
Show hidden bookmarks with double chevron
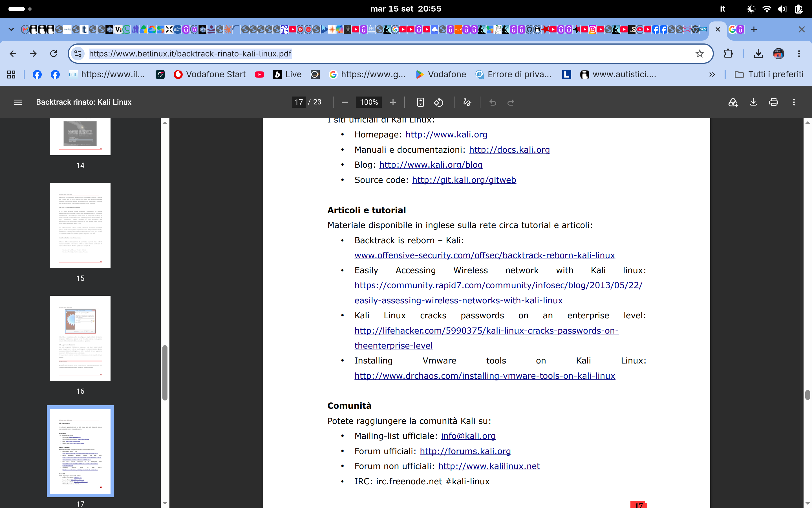click(x=712, y=75)
